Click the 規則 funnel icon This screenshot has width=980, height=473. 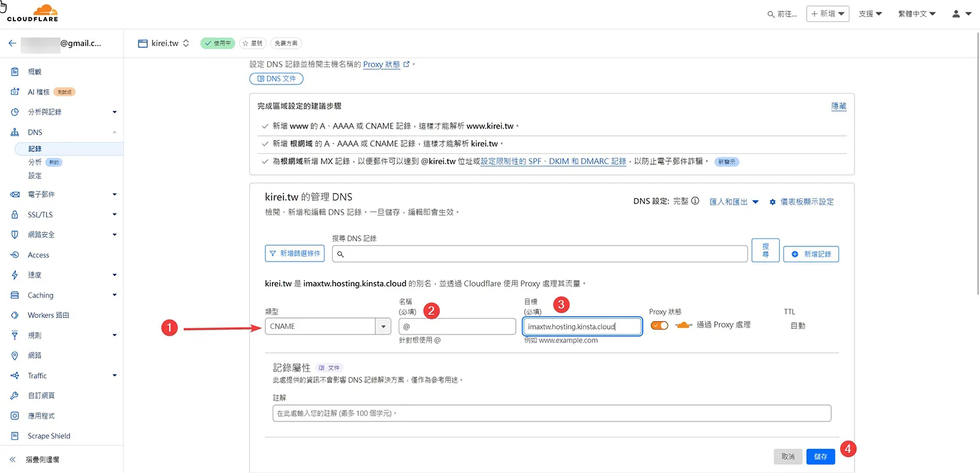15,335
